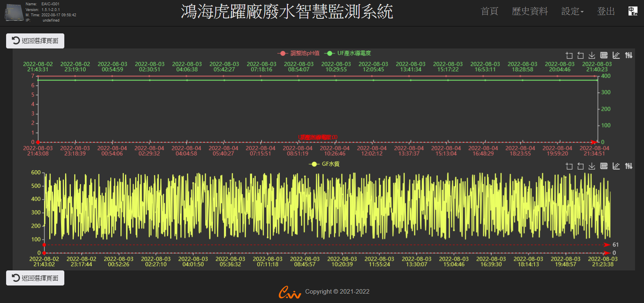This screenshot has height=303, width=644.
Task: Click GF chart axis label 2022-08-03 10:20:39
Action: 342,261
